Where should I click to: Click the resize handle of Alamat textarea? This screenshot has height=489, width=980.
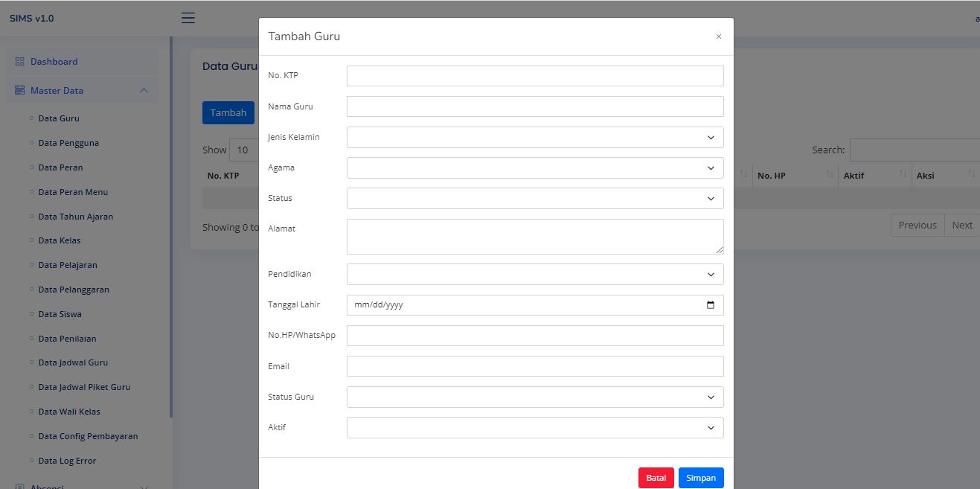[719, 250]
